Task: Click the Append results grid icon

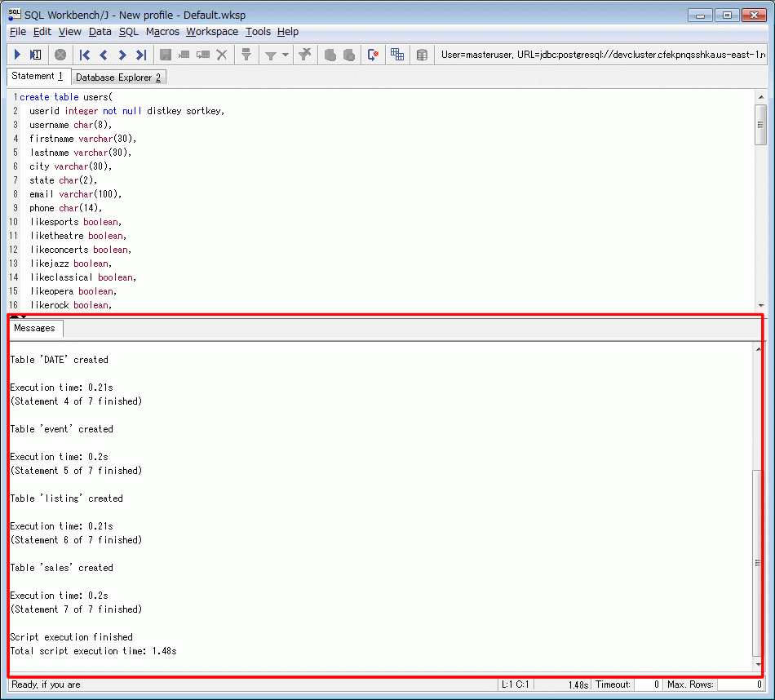Action: (x=397, y=55)
